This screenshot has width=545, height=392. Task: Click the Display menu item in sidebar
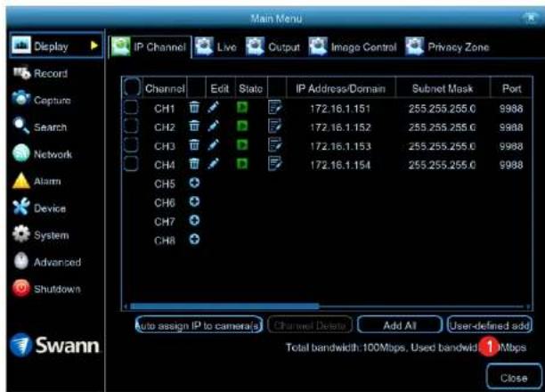[56, 45]
